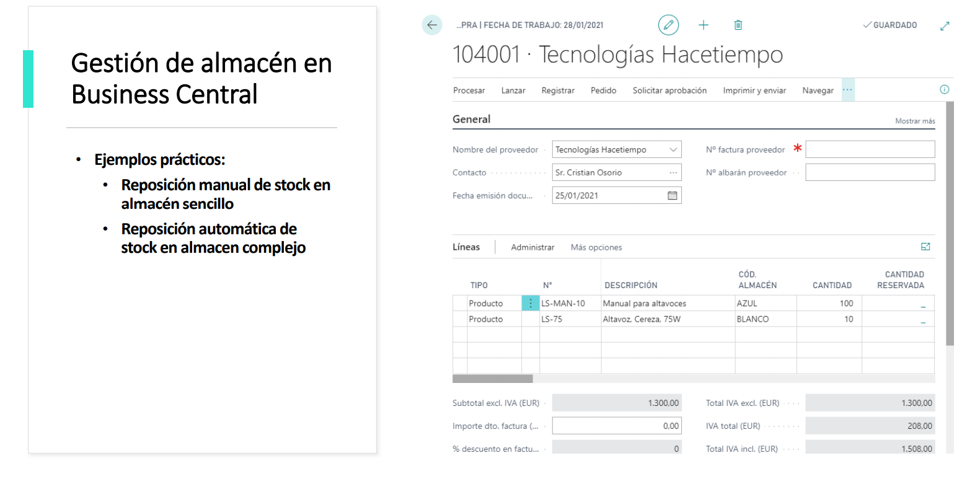
Task: Click the CÓD. ALMACÉN column header
Action: 757,279
